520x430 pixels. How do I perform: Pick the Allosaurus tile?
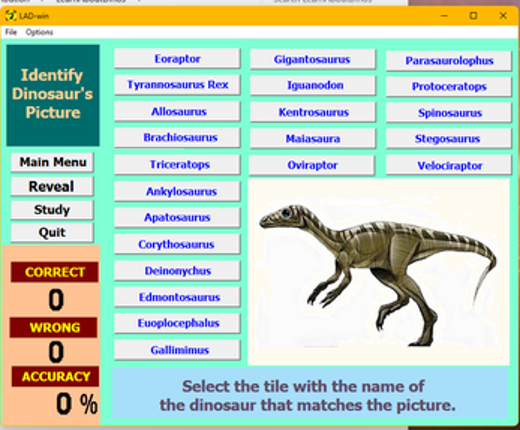point(177,111)
